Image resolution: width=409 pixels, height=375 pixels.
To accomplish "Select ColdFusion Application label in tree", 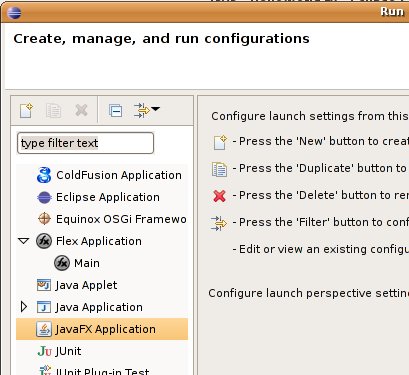I will tap(119, 175).
